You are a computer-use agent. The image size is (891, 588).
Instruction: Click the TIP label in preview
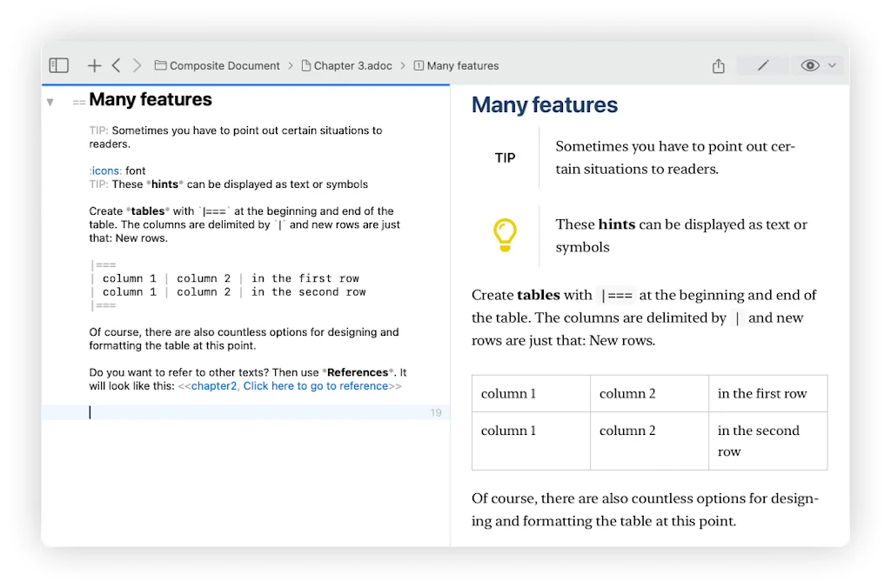[x=505, y=158]
